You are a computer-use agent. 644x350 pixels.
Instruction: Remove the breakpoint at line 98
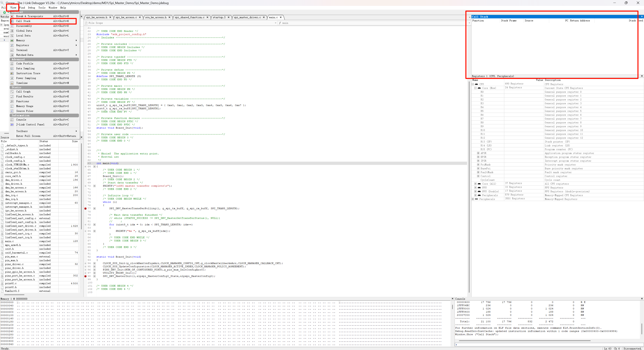click(86, 276)
